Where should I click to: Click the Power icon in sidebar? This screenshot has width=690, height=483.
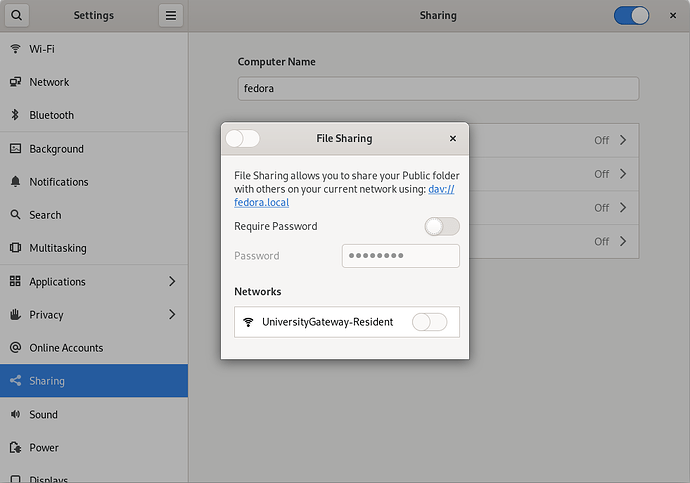[x=15, y=447]
